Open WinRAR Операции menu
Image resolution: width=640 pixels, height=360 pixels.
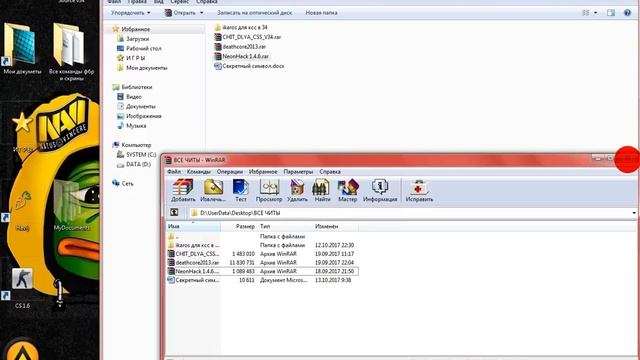point(230,172)
